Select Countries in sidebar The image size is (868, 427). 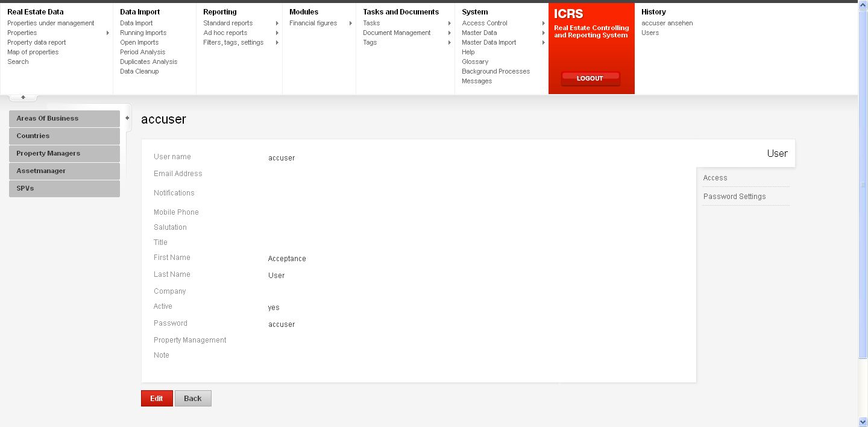point(64,136)
